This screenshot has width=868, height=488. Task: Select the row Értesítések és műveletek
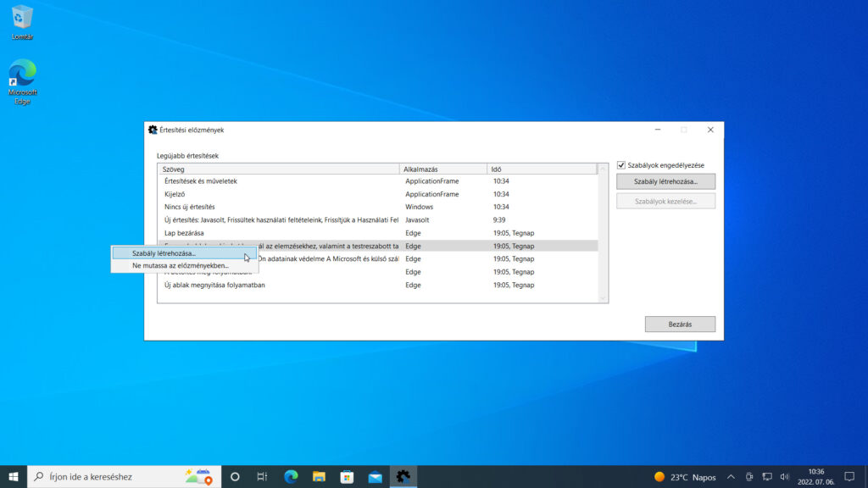pyautogui.click(x=377, y=181)
